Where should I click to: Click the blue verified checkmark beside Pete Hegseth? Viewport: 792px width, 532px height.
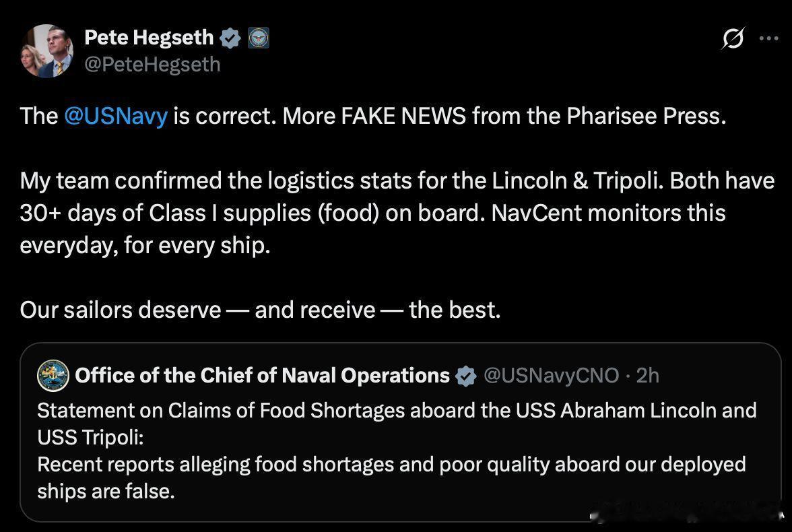230,38
